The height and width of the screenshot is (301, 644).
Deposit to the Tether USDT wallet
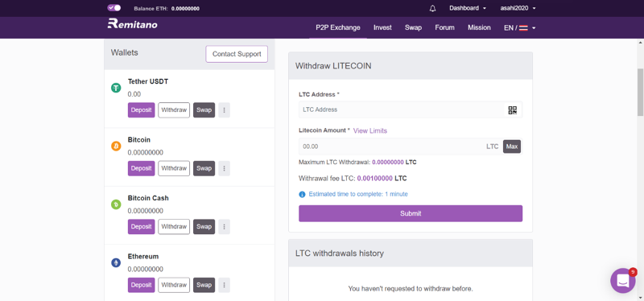pos(142,110)
